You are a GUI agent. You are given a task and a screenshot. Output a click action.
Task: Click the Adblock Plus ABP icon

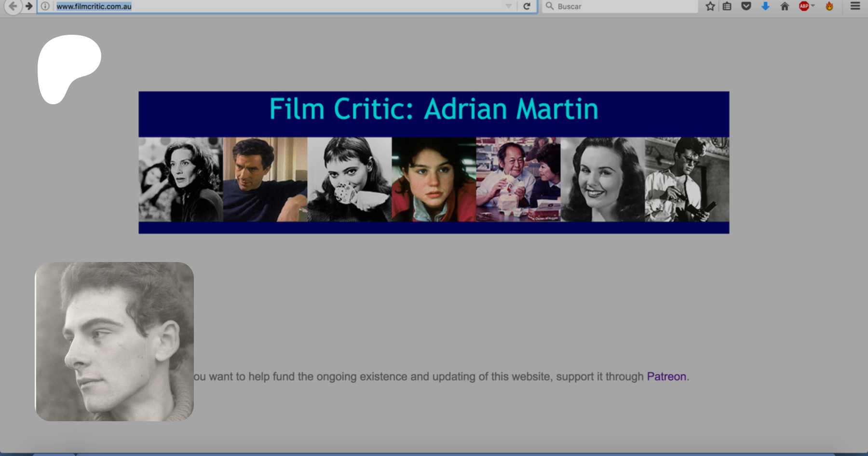(803, 6)
